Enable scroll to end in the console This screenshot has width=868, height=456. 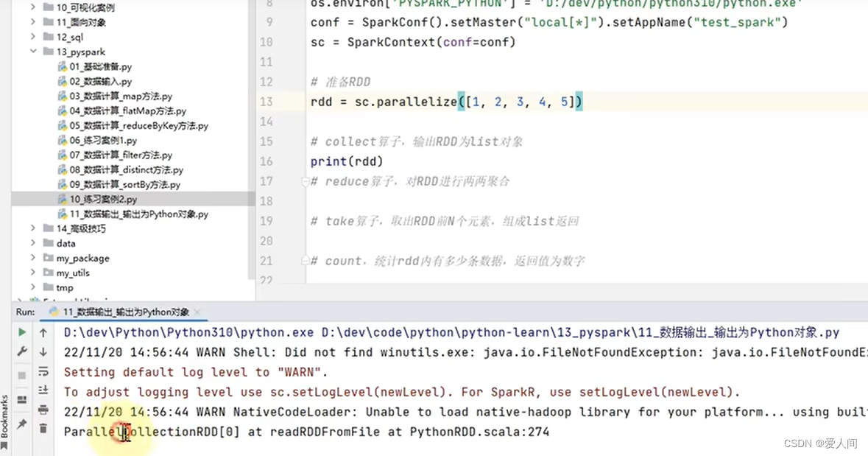pos(43,390)
